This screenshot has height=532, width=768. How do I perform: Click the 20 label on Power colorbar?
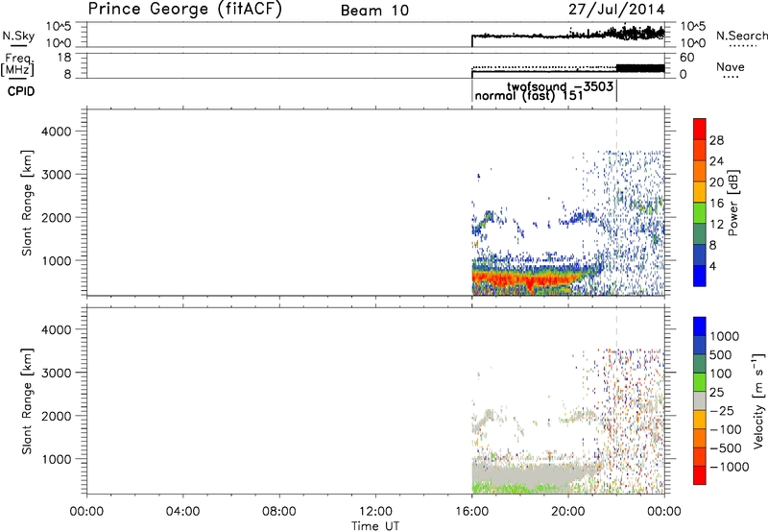click(716, 182)
